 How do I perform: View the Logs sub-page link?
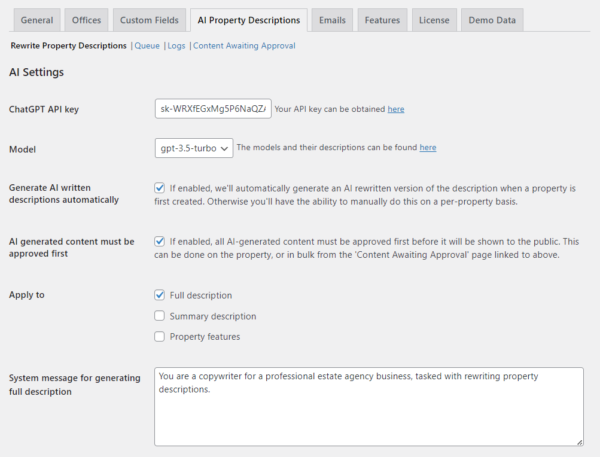[x=176, y=46]
